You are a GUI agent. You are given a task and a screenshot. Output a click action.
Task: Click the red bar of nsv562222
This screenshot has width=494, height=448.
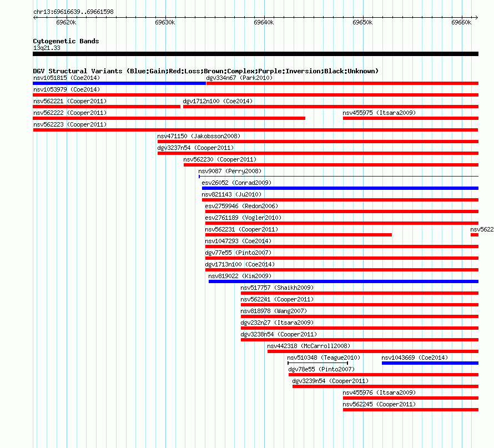click(169, 118)
